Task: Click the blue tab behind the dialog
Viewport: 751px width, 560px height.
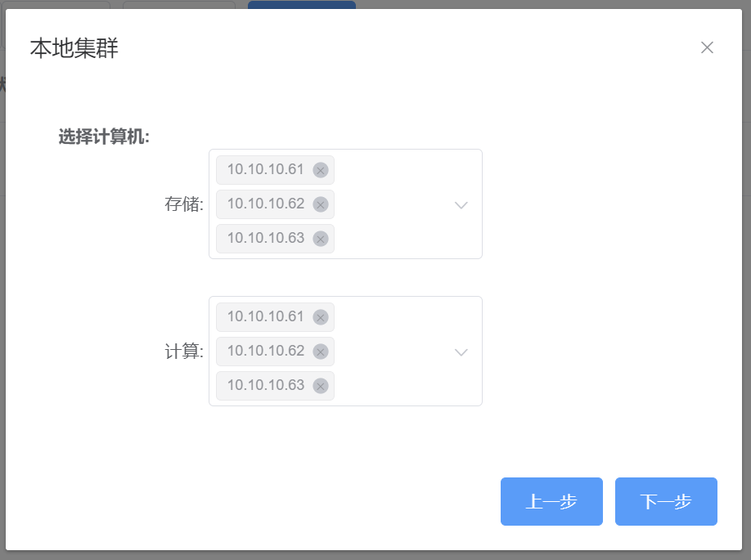Action: coord(301,4)
